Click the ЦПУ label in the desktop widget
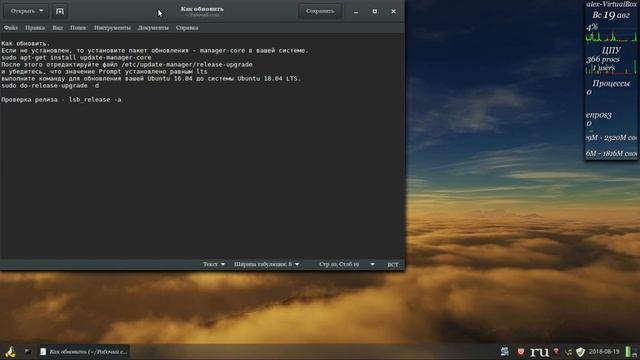The width and height of the screenshot is (640, 360). (611, 50)
